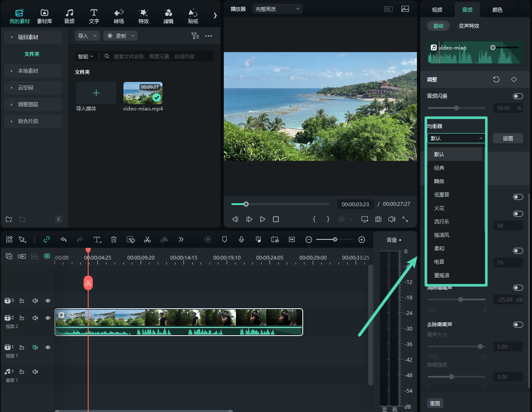Open the Transitions (转场) panel
Viewport: 532px width, 412px height.
point(119,16)
